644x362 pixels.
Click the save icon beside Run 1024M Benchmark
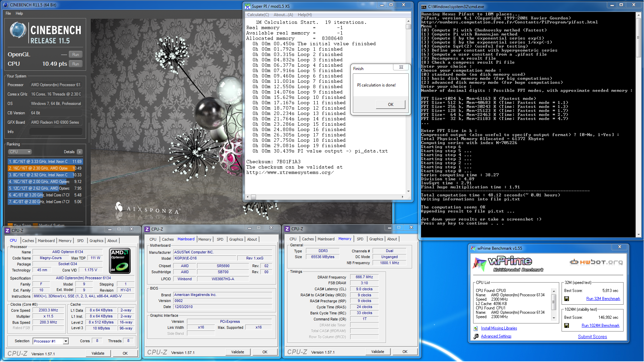tap(567, 325)
